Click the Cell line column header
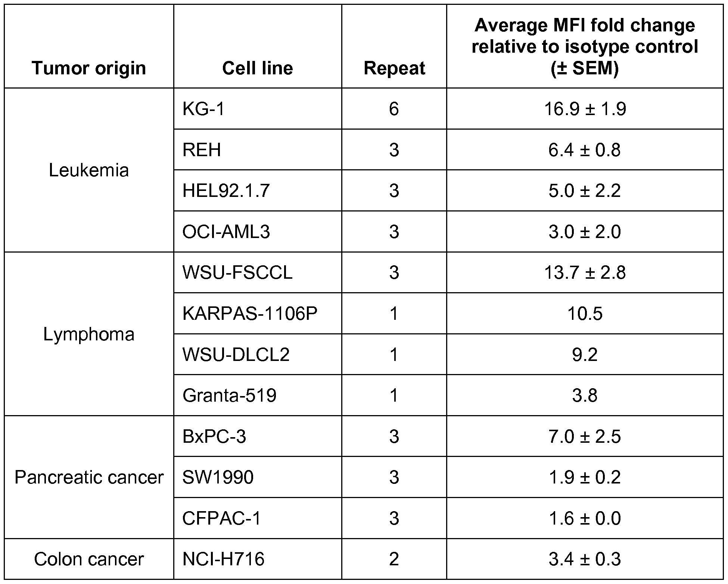Screen dimensions: 728x584 [x=258, y=68]
